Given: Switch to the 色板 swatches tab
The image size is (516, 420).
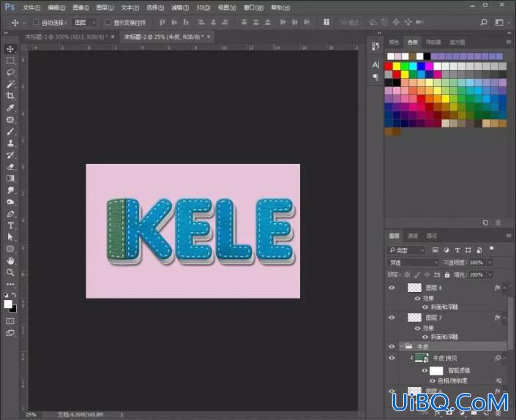Looking at the screenshot, I should click(412, 42).
